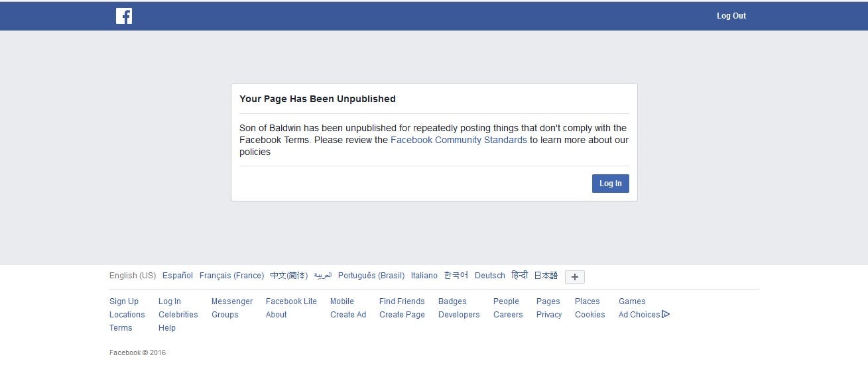Image resolution: width=868 pixels, height=381 pixels.
Task: Open the Help footer link
Action: [167, 328]
